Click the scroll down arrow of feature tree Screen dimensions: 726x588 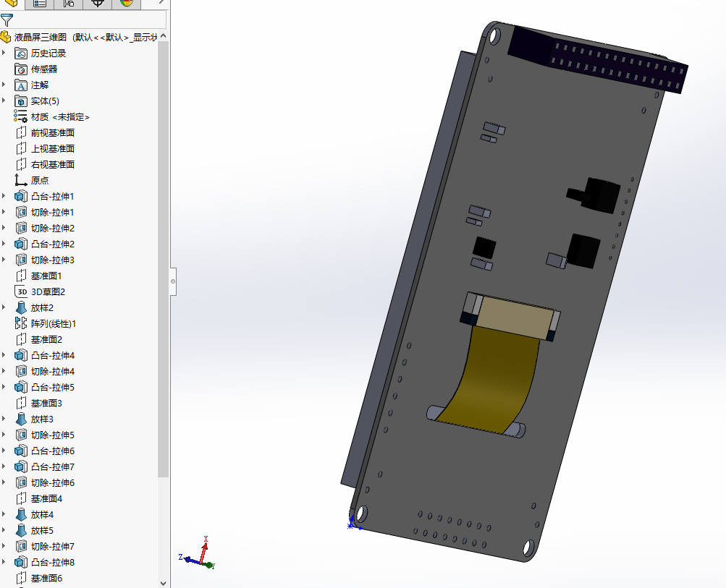coord(163,581)
